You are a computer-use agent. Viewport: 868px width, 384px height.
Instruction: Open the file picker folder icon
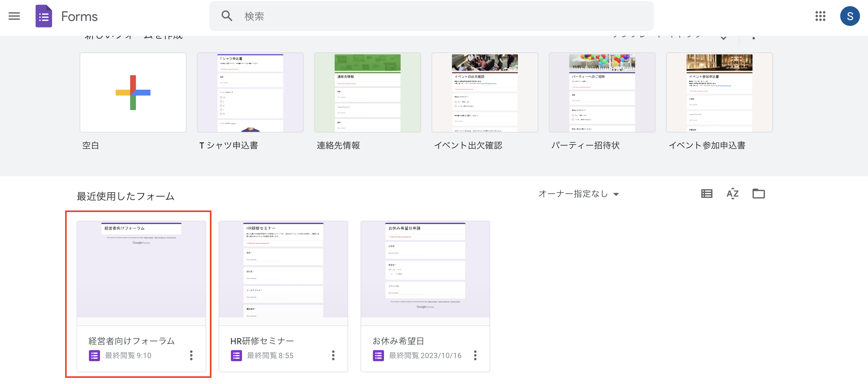758,194
